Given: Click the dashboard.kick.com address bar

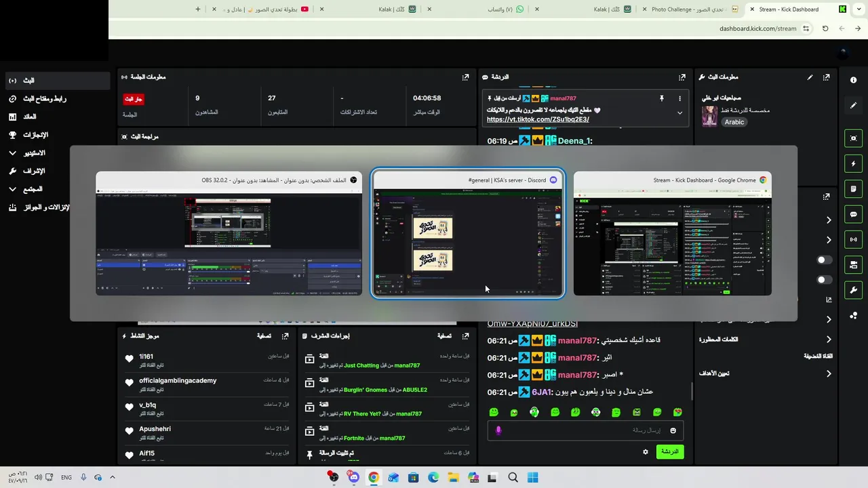Looking at the screenshot, I should (x=757, y=28).
